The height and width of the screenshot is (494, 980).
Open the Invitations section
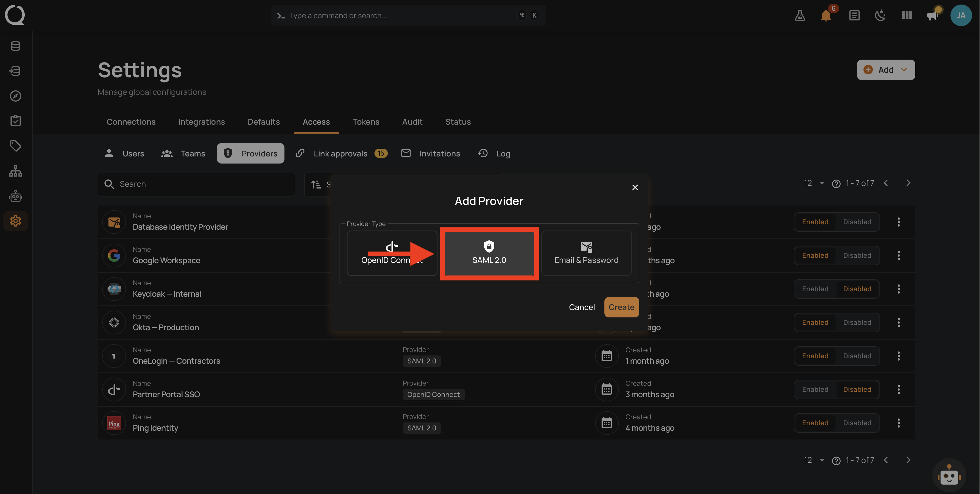(431, 153)
